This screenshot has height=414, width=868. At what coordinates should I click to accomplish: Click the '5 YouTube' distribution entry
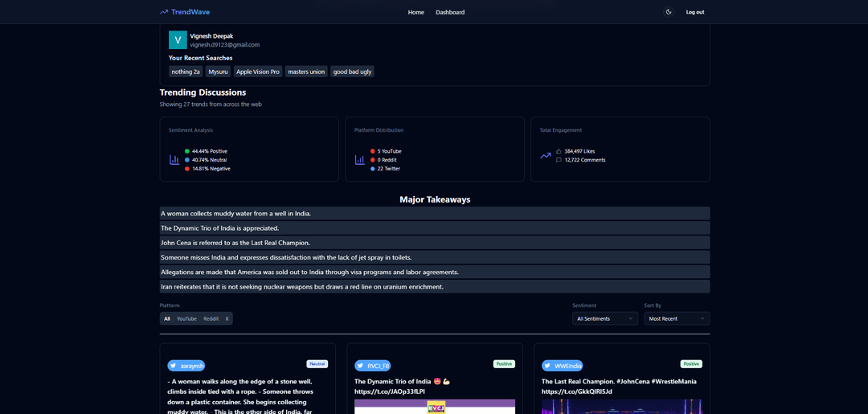pos(389,151)
